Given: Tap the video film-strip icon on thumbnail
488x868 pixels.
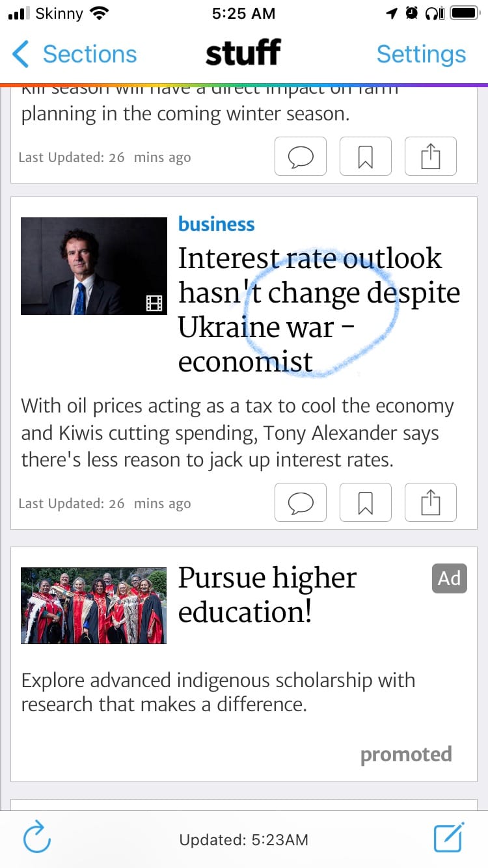Looking at the screenshot, I should [154, 303].
